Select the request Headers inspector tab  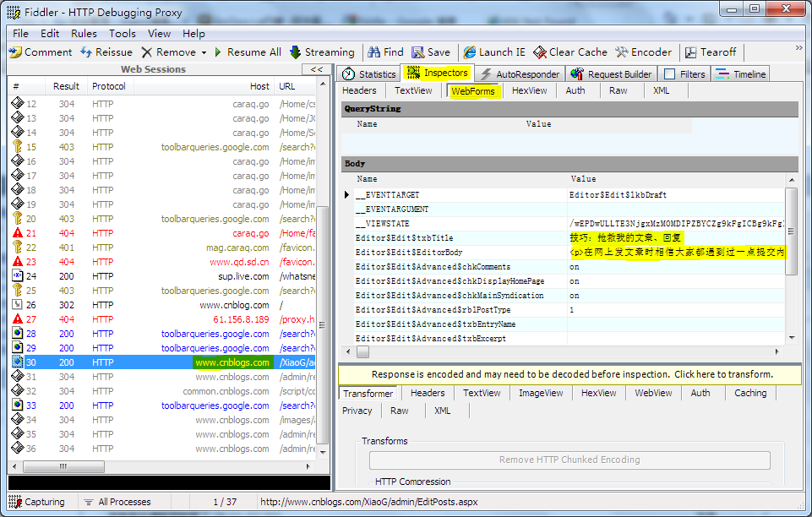click(359, 90)
